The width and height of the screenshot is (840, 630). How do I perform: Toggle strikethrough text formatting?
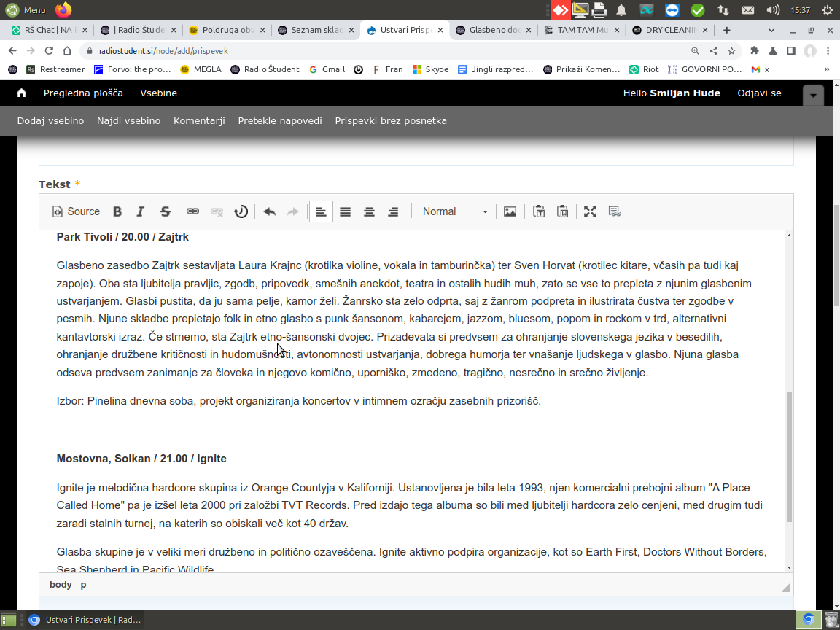coord(166,211)
